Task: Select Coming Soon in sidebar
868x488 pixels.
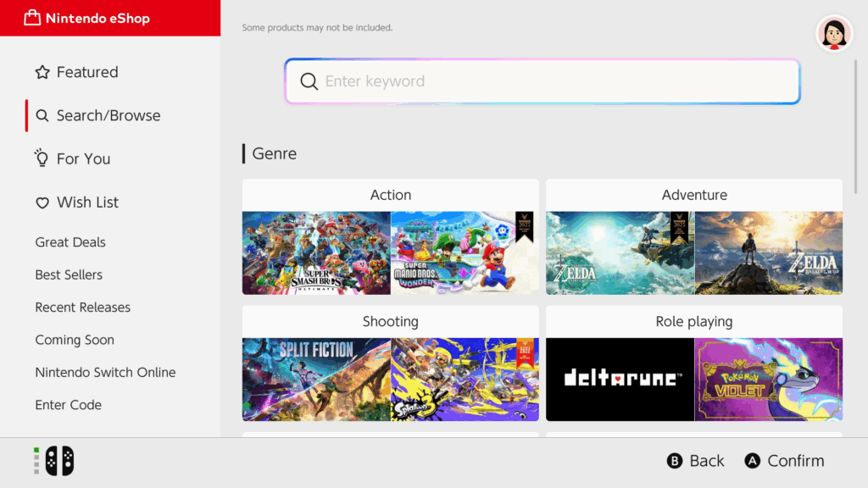Action: [75, 340]
